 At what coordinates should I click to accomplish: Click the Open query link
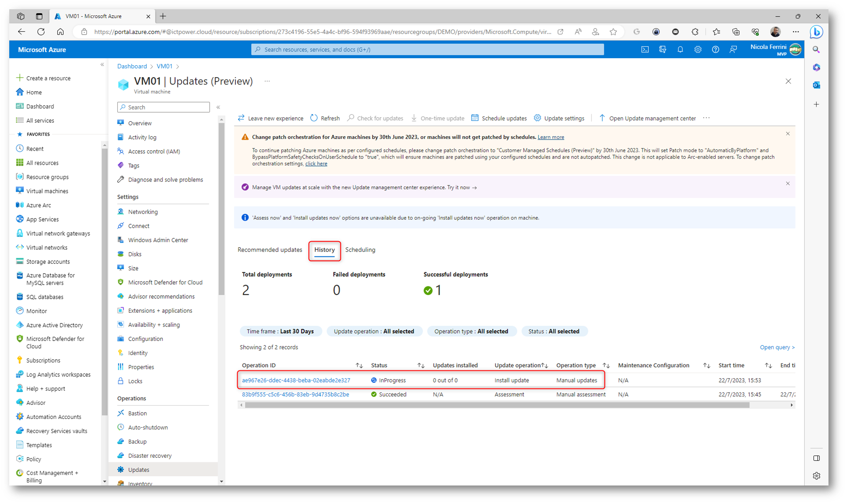(x=777, y=347)
